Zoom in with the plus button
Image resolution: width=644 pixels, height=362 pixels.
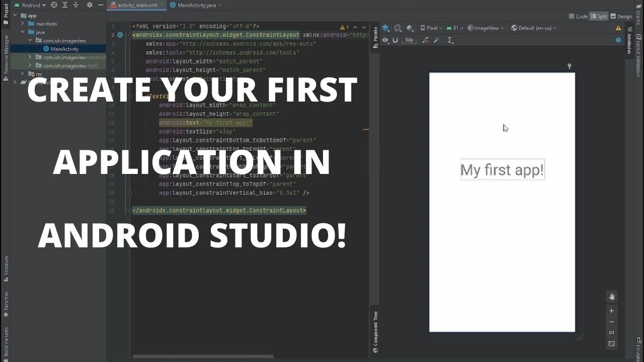click(612, 311)
